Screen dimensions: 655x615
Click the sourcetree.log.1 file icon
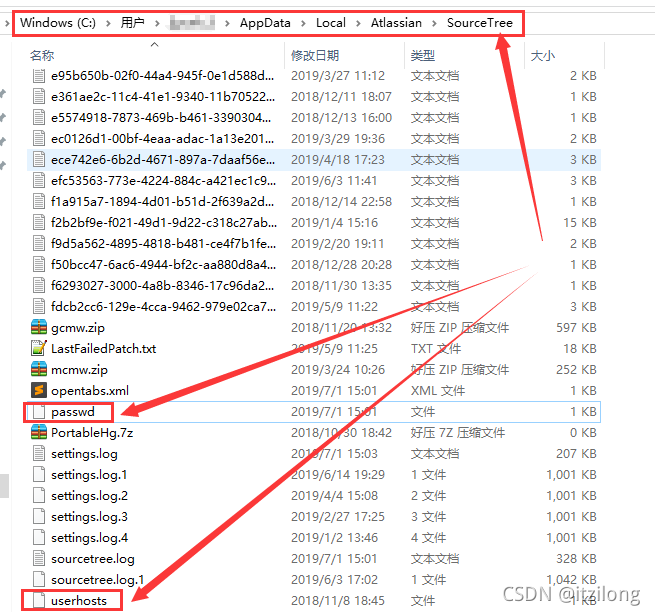(x=39, y=579)
